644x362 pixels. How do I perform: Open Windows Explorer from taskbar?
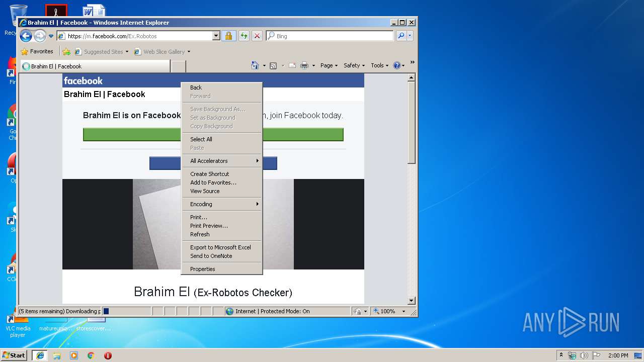click(x=57, y=355)
